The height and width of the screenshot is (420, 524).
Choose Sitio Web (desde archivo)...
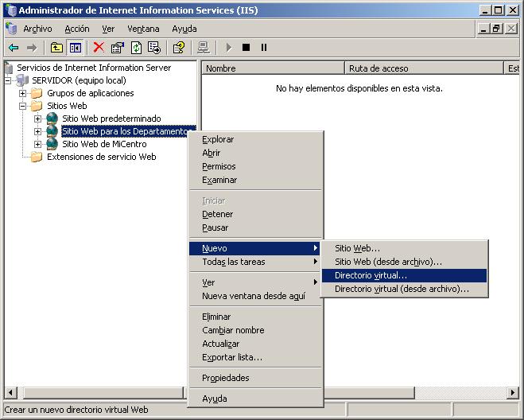click(404, 262)
